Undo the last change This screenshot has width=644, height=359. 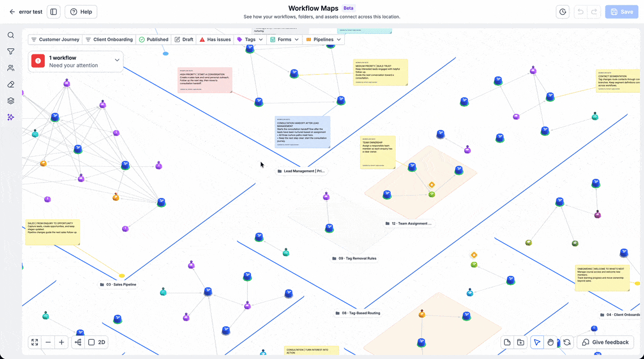click(580, 12)
